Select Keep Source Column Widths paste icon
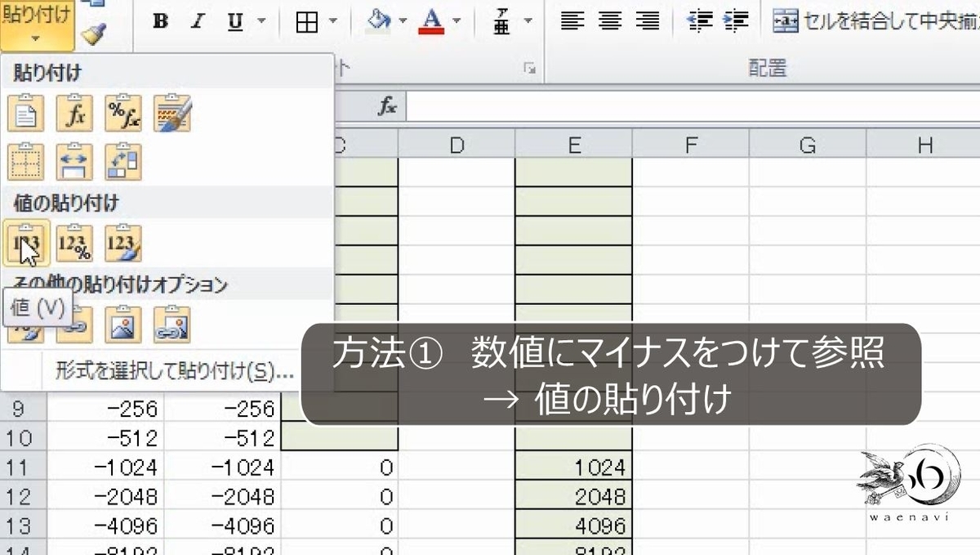The image size is (980, 555). coord(74,161)
